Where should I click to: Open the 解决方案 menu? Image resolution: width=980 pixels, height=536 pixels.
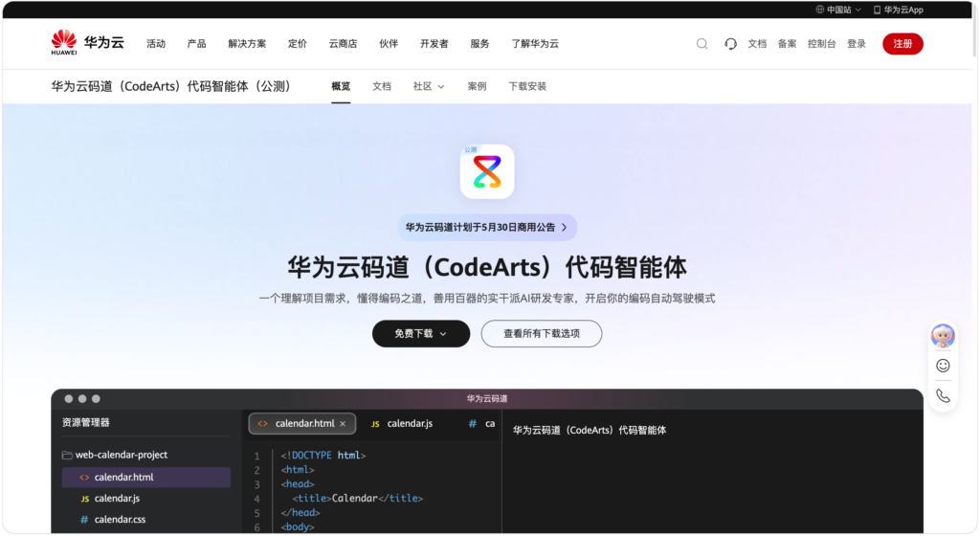pyautogui.click(x=247, y=44)
